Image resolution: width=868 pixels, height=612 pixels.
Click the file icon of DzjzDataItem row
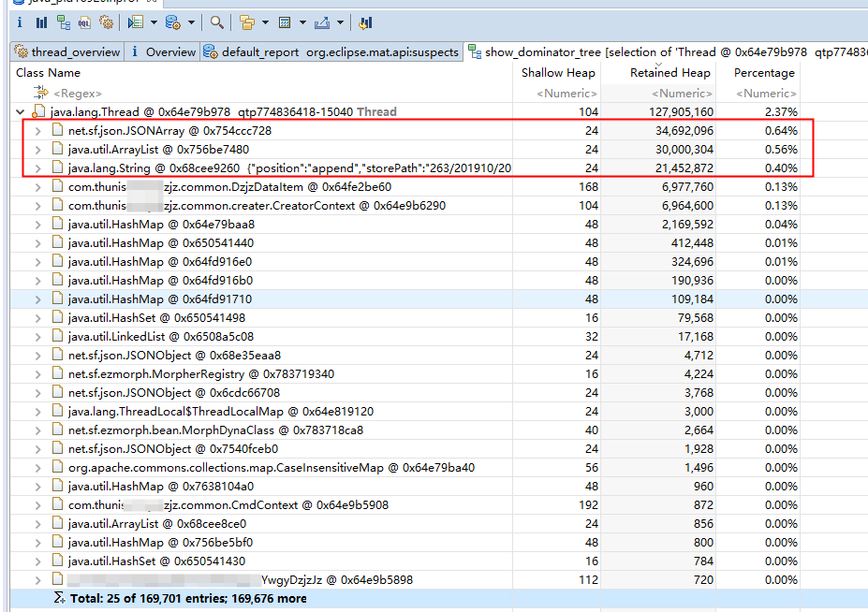(x=57, y=186)
